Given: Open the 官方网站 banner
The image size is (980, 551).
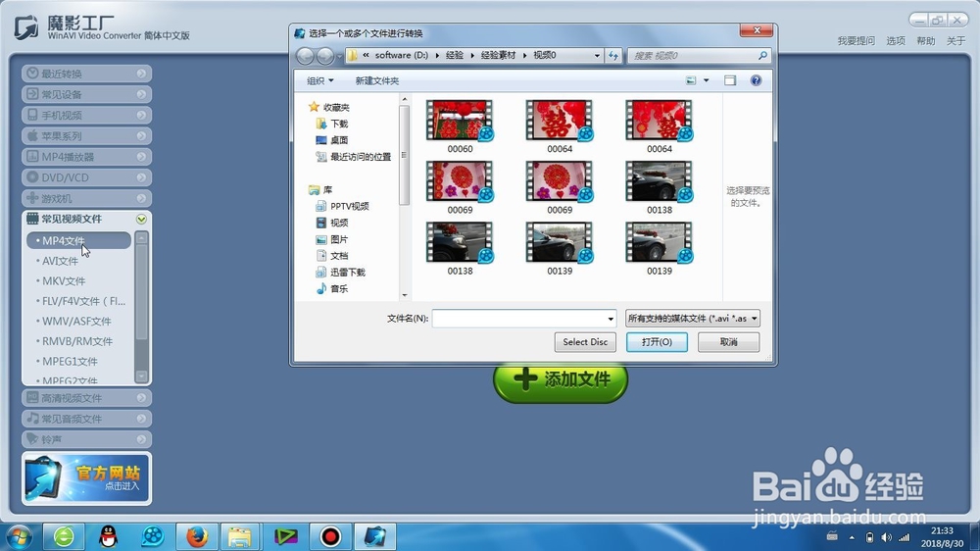Looking at the screenshot, I should pos(87,478).
